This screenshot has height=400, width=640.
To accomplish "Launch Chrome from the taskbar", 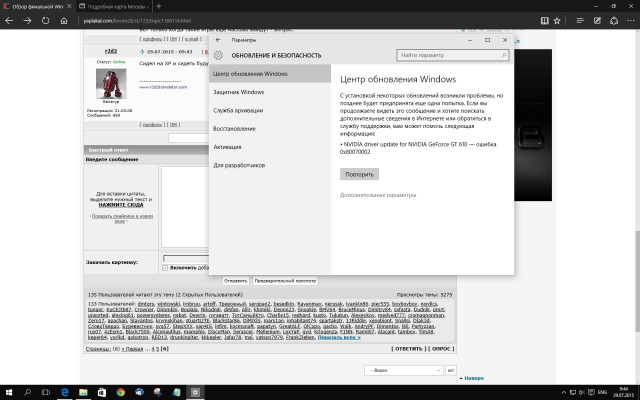I will (x=120, y=392).
